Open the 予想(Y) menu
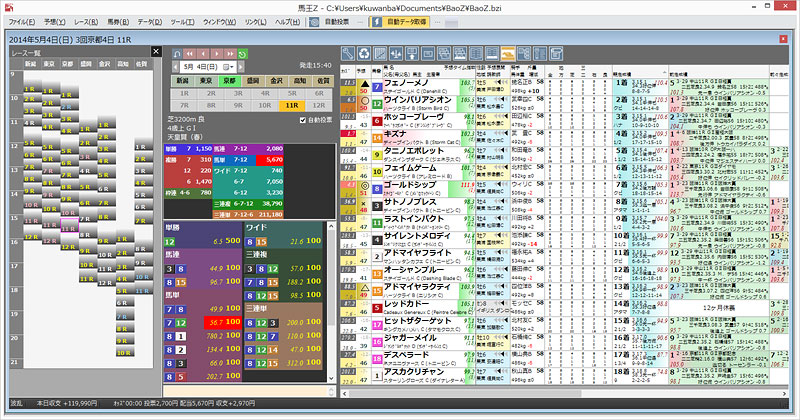 [x=55, y=22]
